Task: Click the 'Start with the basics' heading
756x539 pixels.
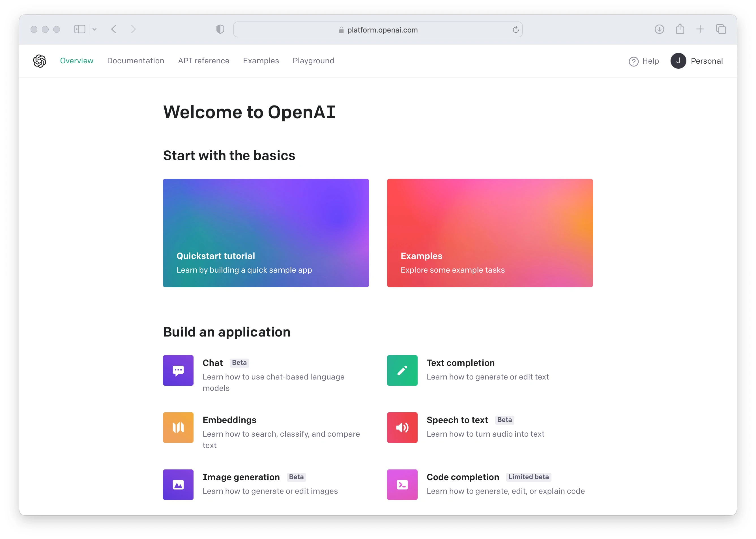Action: (x=229, y=155)
